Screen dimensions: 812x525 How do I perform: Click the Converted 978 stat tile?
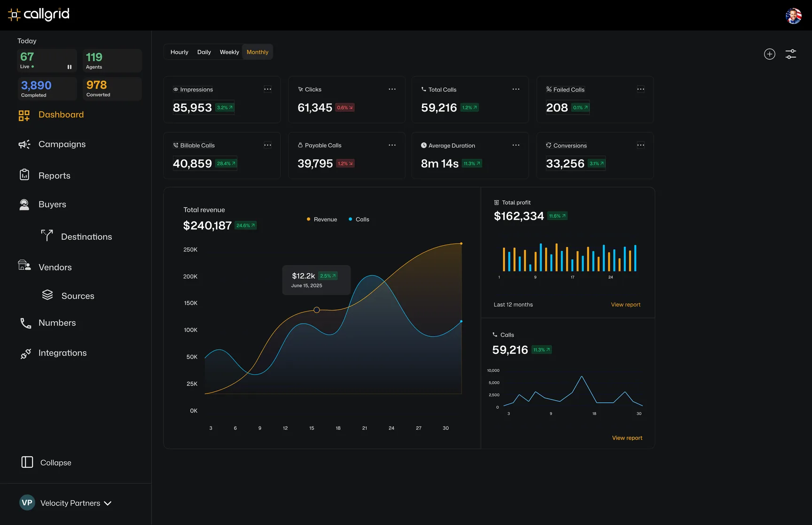(x=112, y=89)
